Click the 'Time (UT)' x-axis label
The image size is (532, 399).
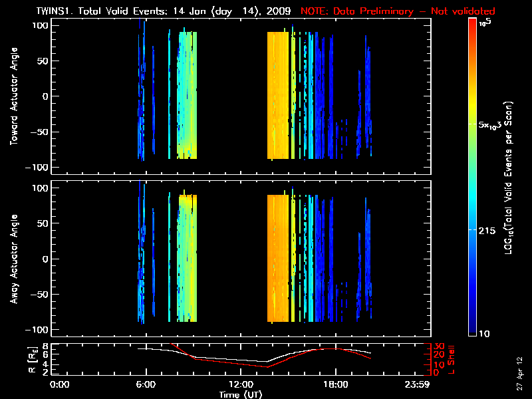pyautogui.click(x=243, y=394)
